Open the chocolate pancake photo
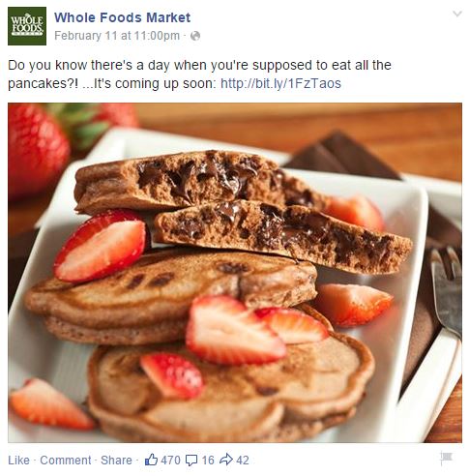469x476 pixels. point(235,273)
